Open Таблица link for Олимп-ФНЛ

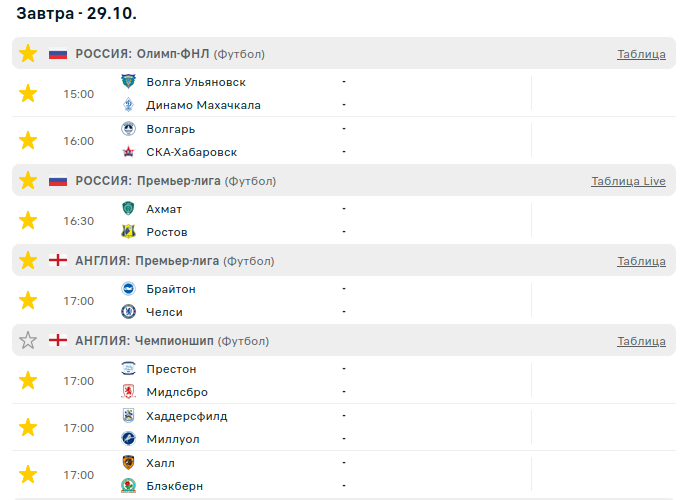(641, 54)
